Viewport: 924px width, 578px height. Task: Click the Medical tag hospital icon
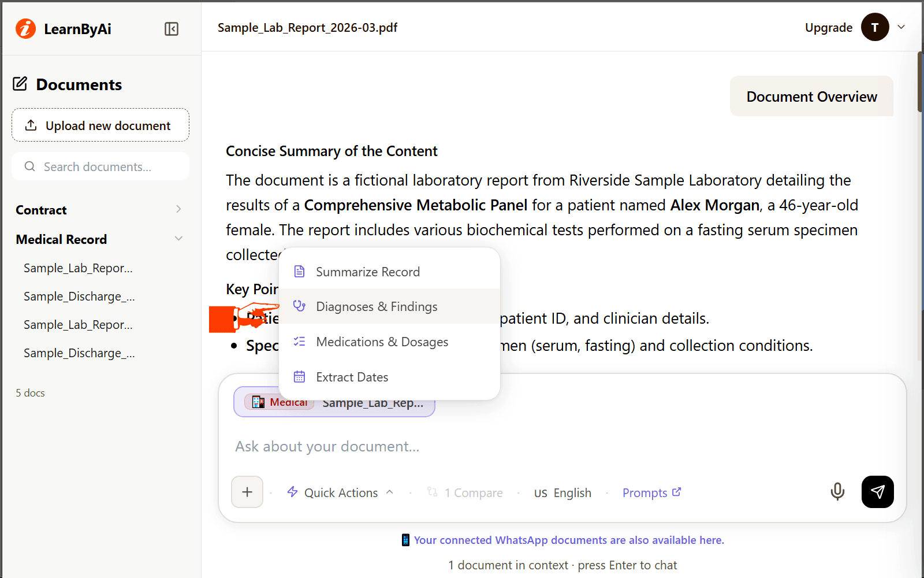point(258,402)
